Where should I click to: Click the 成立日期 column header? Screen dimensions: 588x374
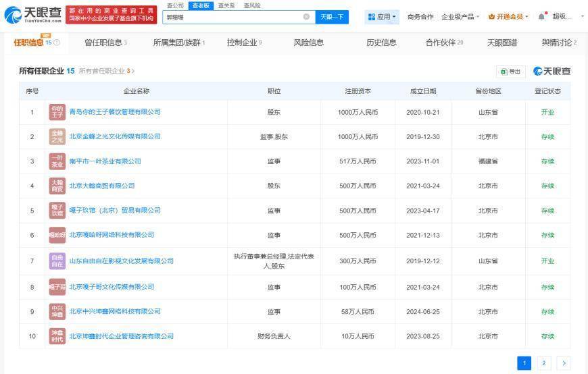click(423, 91)
